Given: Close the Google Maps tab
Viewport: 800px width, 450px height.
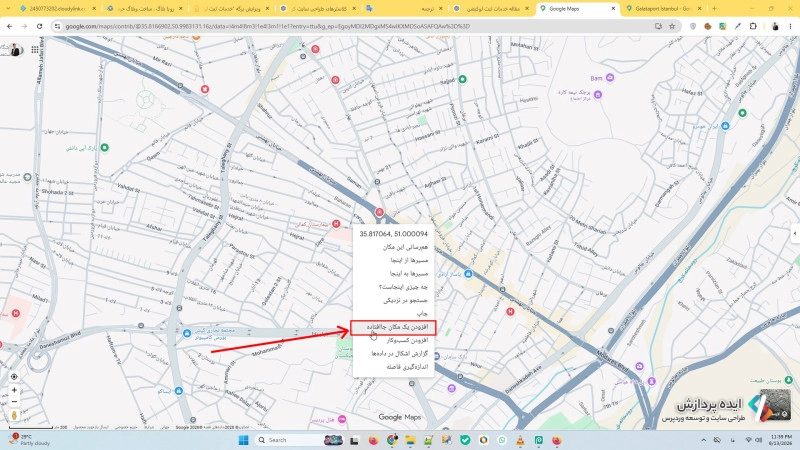Looking at the screenshot, I should coord(613,9).
